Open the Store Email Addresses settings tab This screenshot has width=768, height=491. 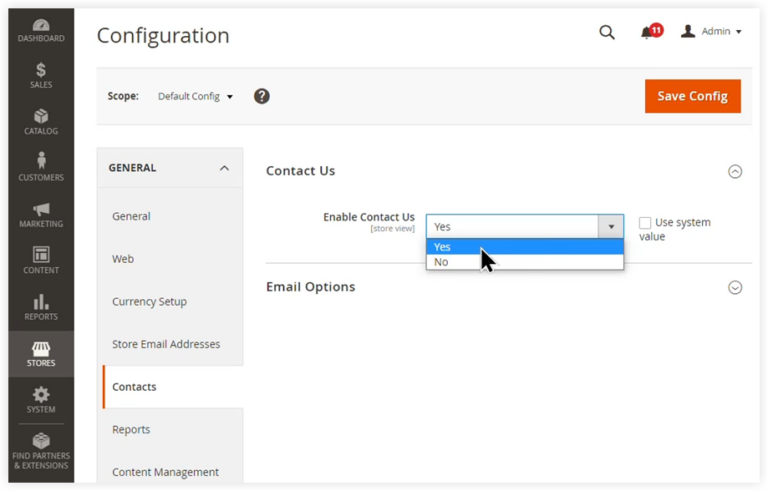click(x=166, y=344)
